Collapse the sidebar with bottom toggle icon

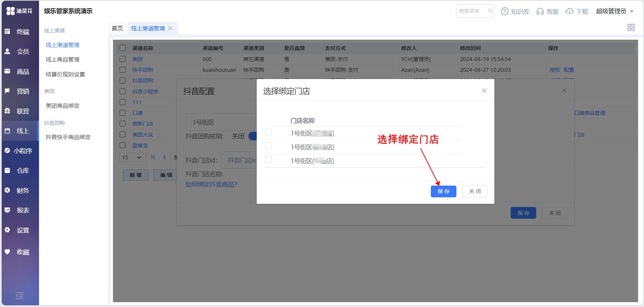[20, 296]
